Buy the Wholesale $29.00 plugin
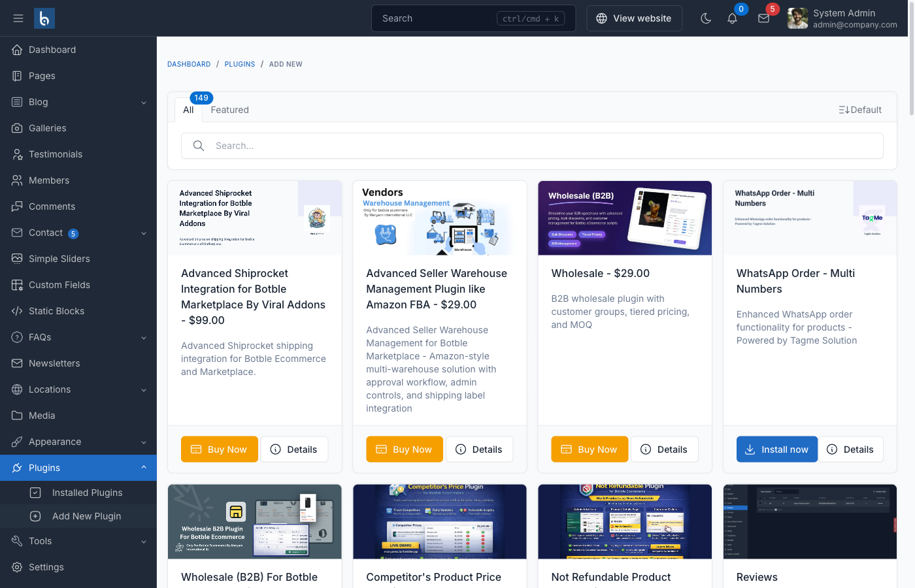The width and height of the screenshot is (915, 588). tap(589, 449)
